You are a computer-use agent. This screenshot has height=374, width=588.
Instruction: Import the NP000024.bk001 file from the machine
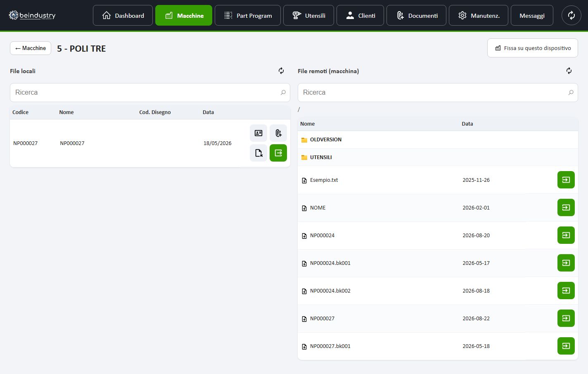(x=566, y=263)
